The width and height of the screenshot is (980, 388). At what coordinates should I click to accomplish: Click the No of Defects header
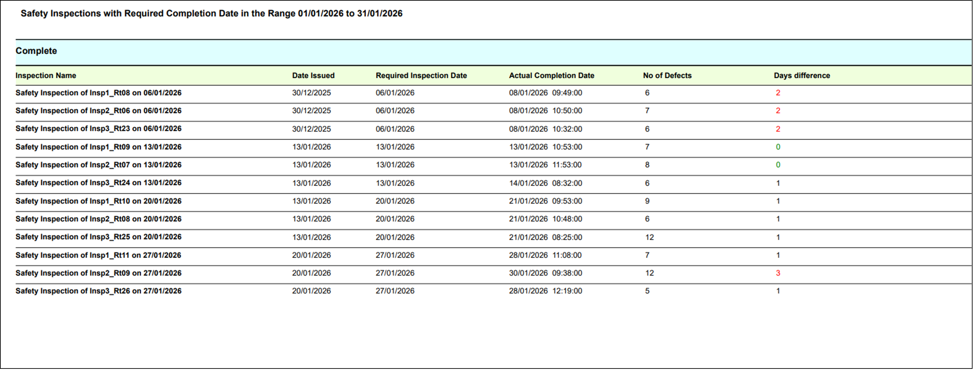click(667, 75)
